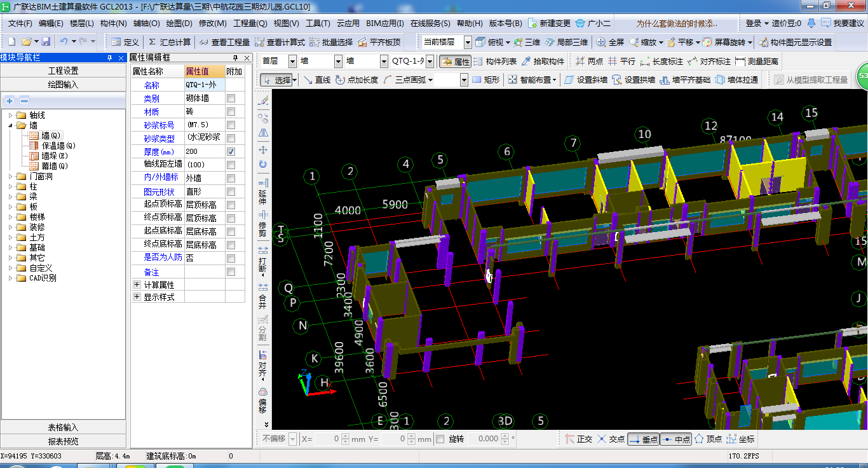The image size is (868, 468).
Task: Open the 绘图(D) menu
Action: 179,24
